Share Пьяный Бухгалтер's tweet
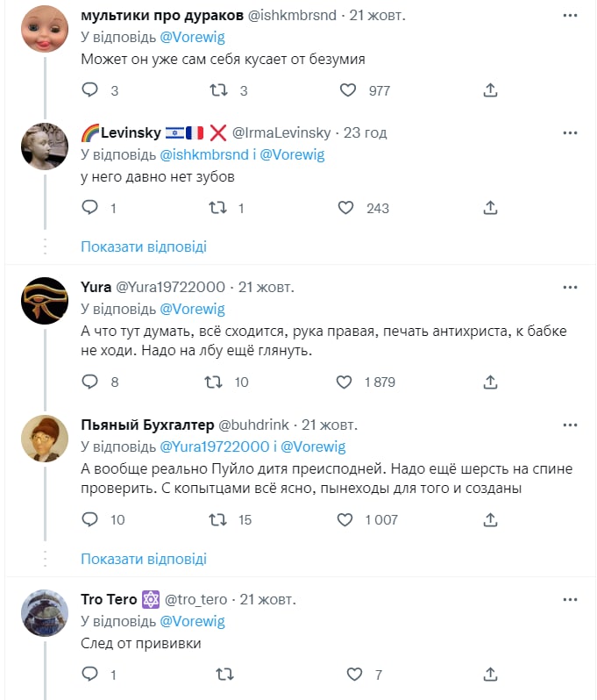The width and height of the screenshot is (597, 700). point(491,519)
